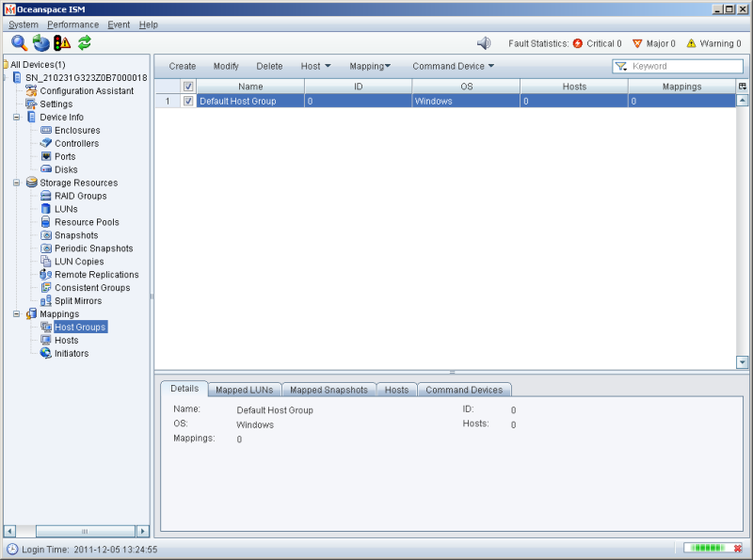
Task: Click the Resource Pools icon
Action: tap(46, 222)
